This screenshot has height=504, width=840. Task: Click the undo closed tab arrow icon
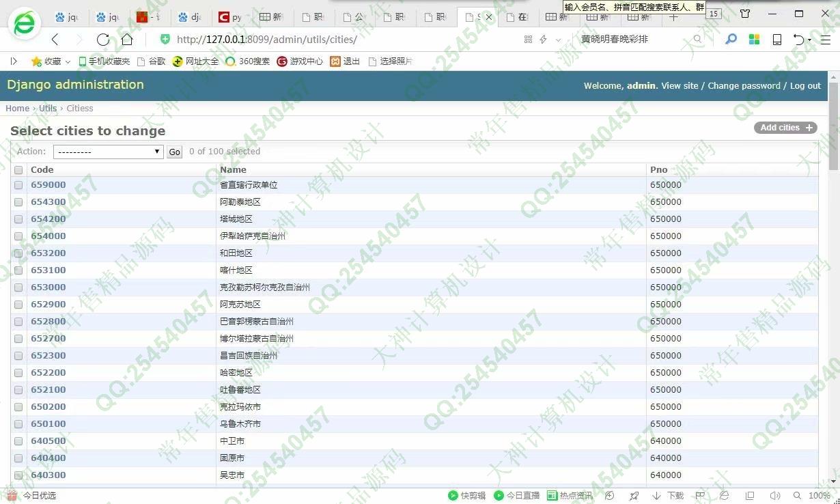[798, 40]
